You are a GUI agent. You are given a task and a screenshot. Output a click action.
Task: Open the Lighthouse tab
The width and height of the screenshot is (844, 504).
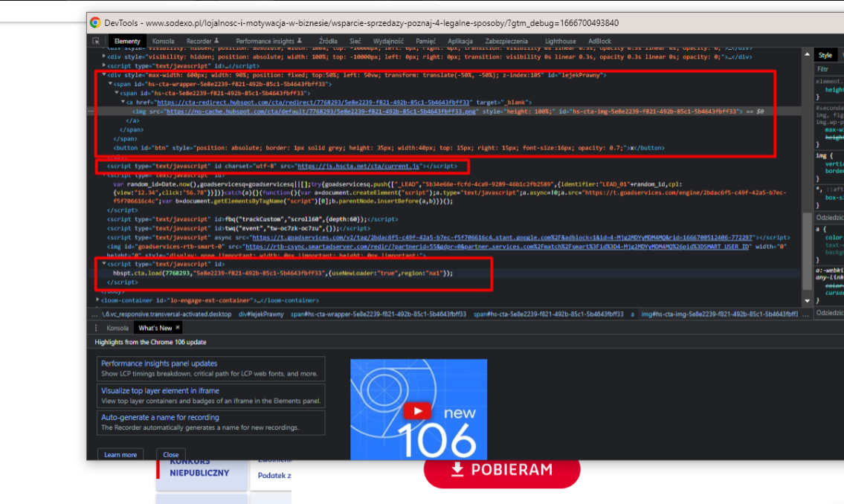coord(560,41)
